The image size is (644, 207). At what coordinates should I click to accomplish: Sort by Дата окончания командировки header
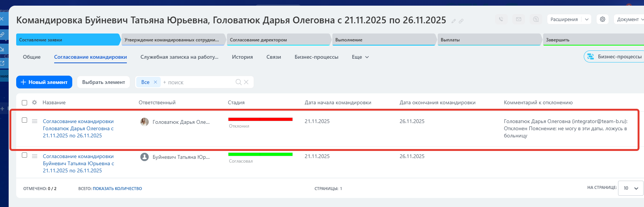pos(437,102)
